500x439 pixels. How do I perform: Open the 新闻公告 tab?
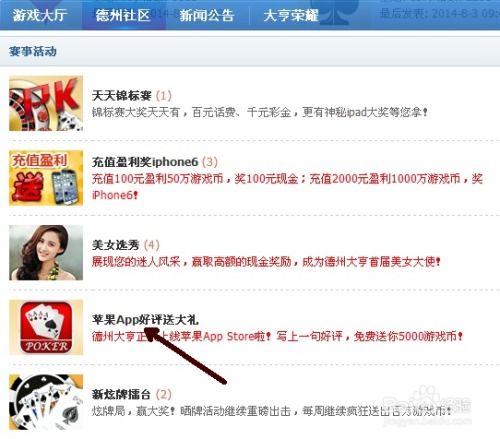tap(207, 15)
